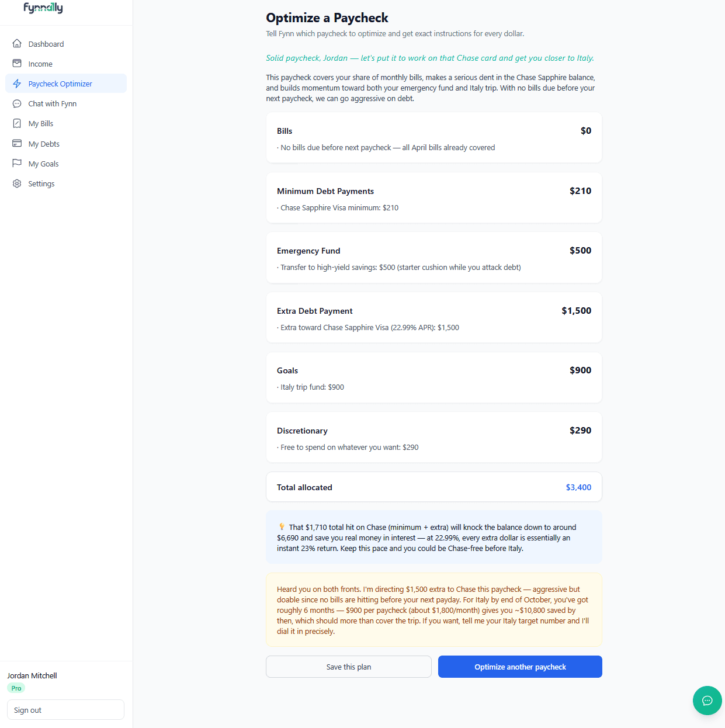Click the My Bills checklist icon

tap(18, 123)
